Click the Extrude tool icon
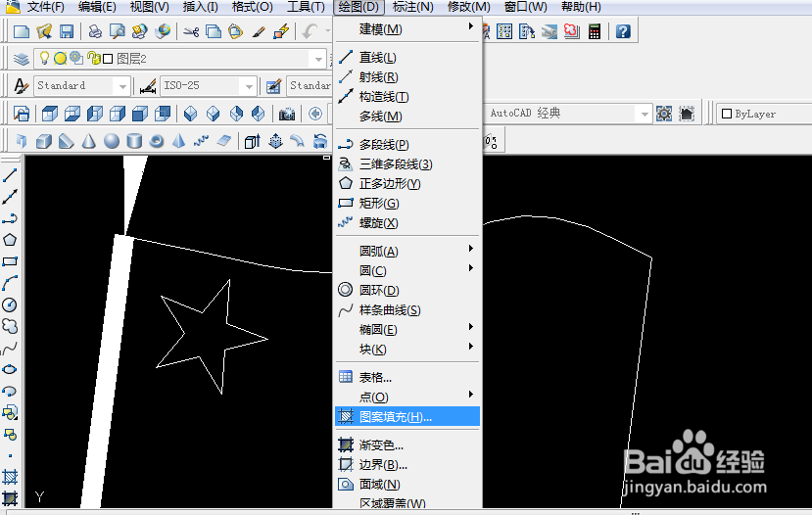This screenshot has height=515, width=812. (252, 141)
